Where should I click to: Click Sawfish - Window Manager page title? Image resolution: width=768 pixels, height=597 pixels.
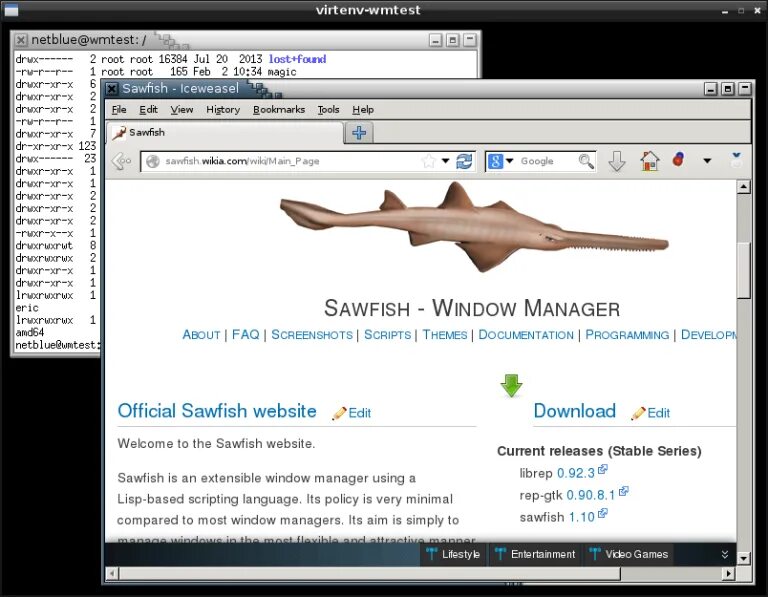click(x=472, y=309)
